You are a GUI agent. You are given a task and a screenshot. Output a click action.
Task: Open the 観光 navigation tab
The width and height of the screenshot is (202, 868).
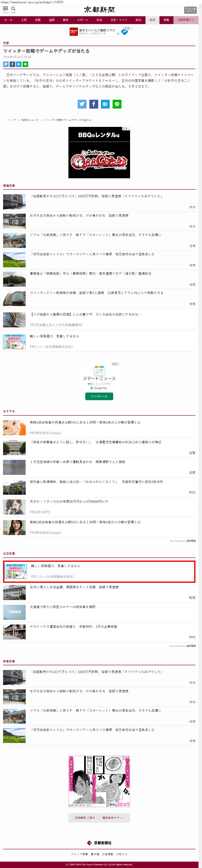66,20
